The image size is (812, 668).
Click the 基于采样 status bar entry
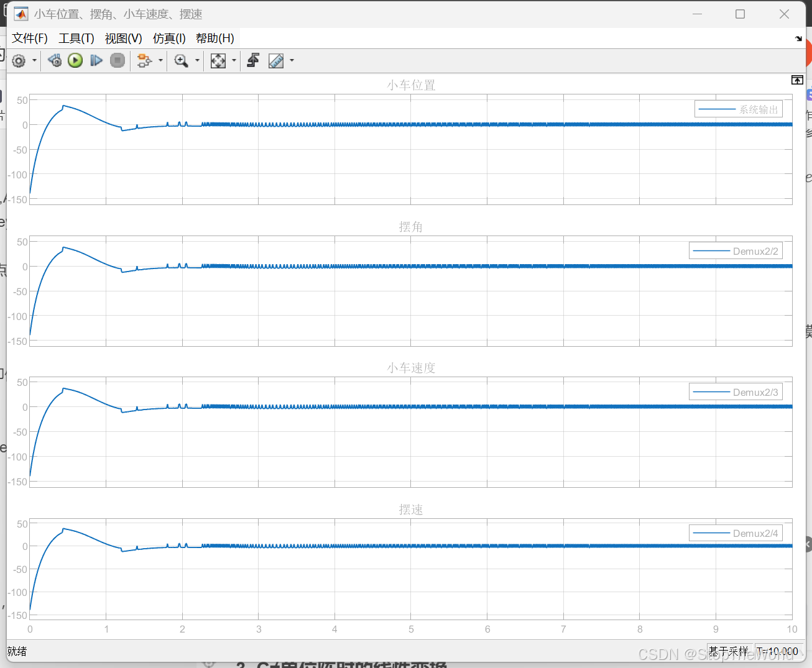729,651
